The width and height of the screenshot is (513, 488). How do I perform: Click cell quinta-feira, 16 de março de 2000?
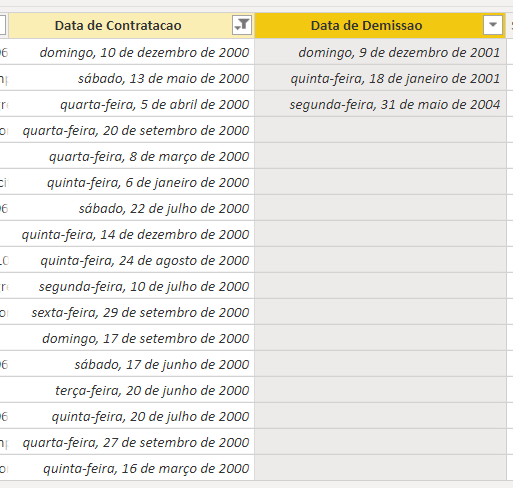(x=131, y=468)
